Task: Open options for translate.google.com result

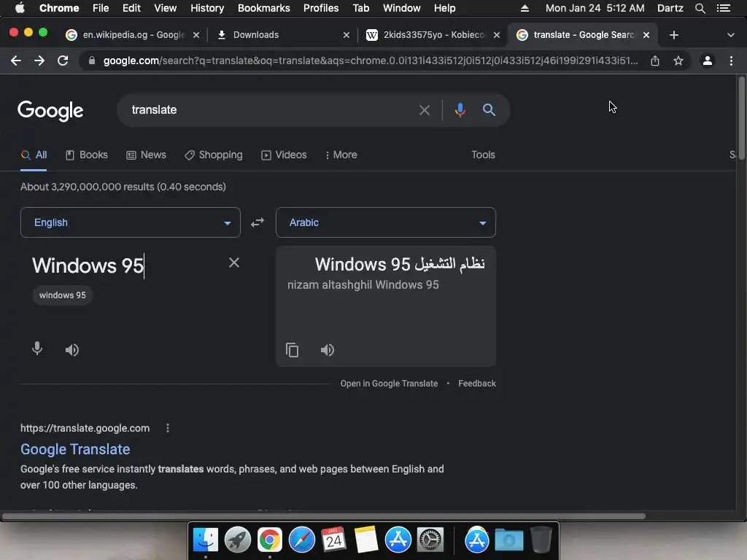Action: point(168,428)
